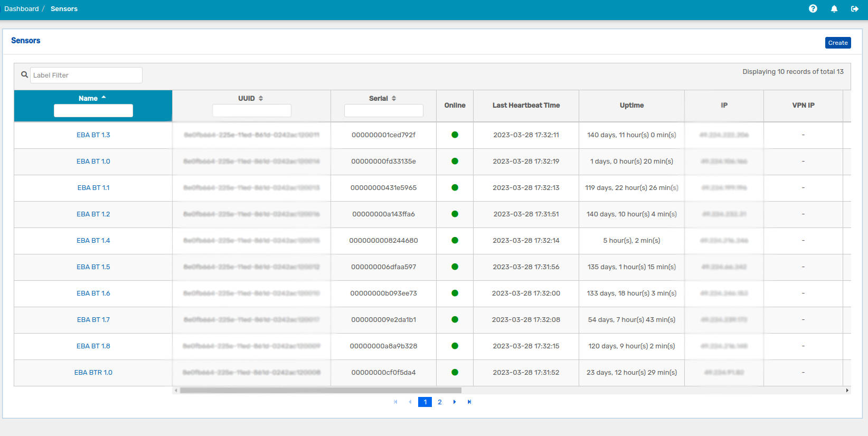Select serial 000000006dfaa597
The height and width of the screenshot is (436, 868).
coord(384,267)
